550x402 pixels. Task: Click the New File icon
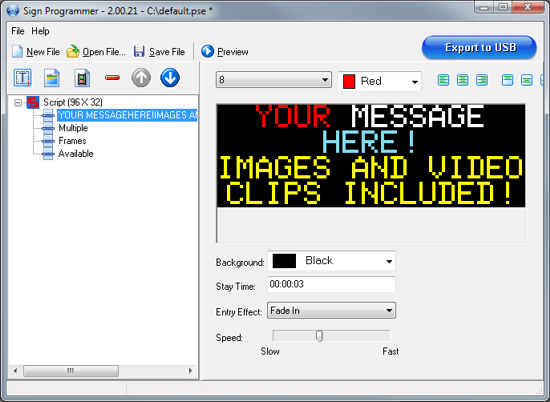(17, 52)
